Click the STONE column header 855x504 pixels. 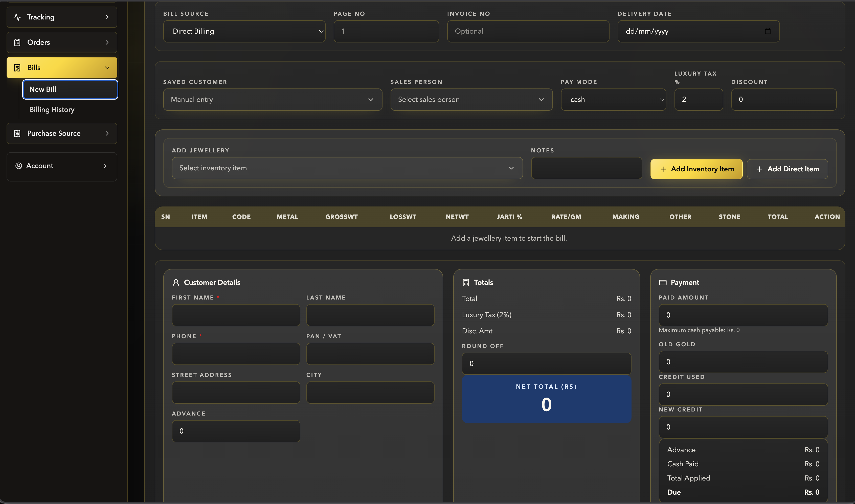point(729,217)
